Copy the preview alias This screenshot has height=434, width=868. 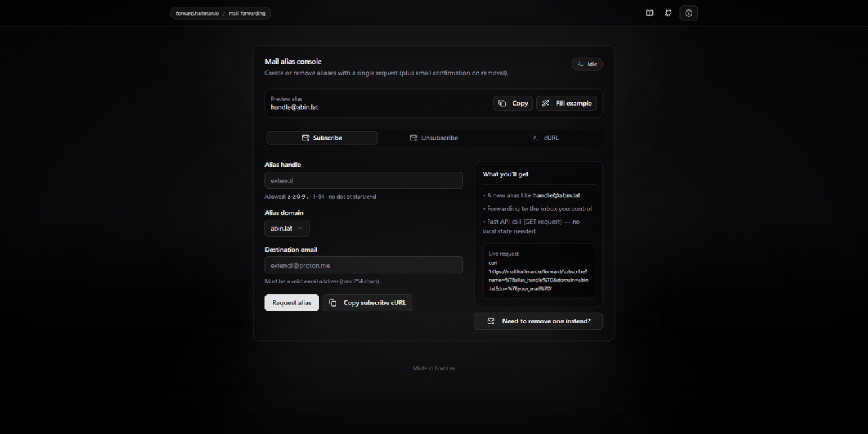tap(513, 103)
